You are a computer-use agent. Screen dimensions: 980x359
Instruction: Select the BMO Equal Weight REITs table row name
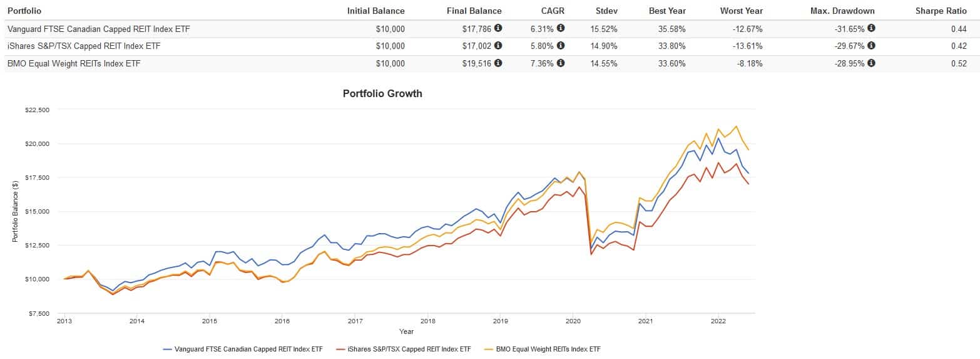click(x=73, y=63)
